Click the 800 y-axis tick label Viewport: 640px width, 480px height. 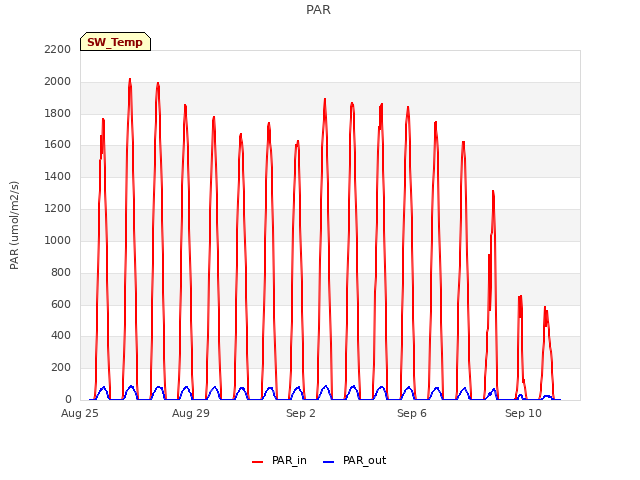coord(61,272)
